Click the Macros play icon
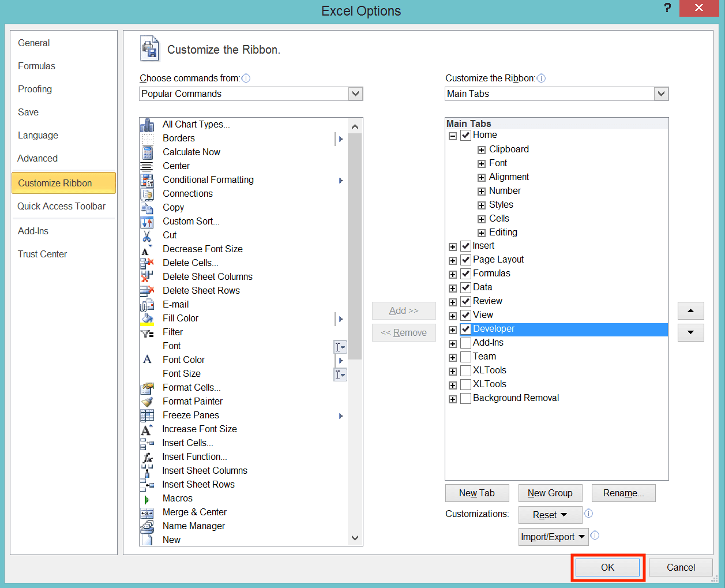 point(146,499)
